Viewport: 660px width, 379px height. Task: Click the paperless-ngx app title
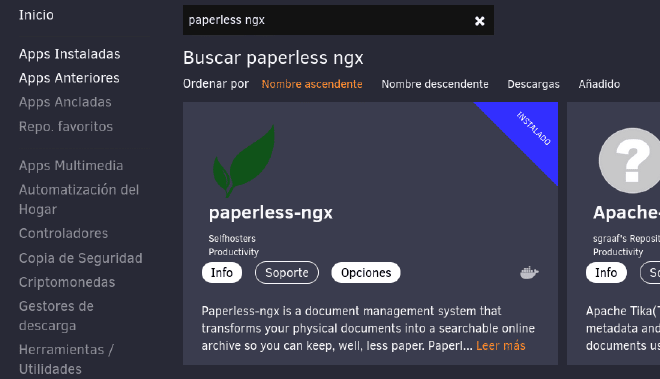(271, 213)
